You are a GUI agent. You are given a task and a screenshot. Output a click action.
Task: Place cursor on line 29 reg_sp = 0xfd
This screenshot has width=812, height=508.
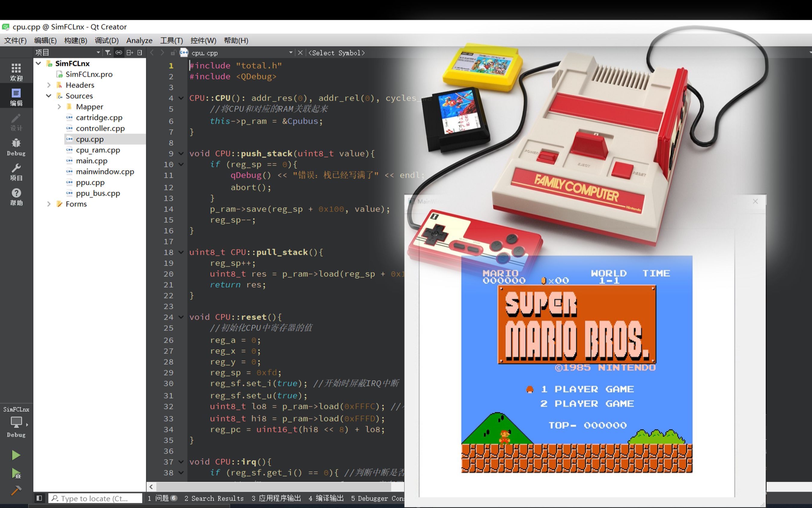point(246,373)
